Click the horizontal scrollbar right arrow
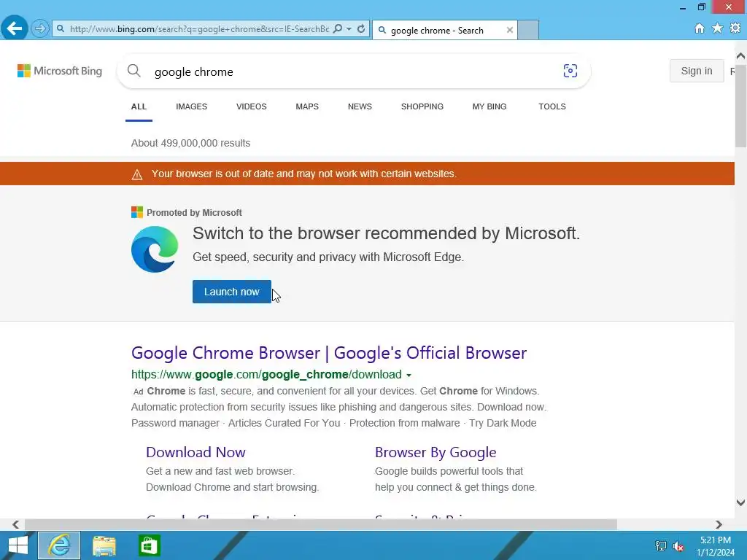The height and width of the screenshot is (560, 747). pyautogui.click(x=719, y=524)
